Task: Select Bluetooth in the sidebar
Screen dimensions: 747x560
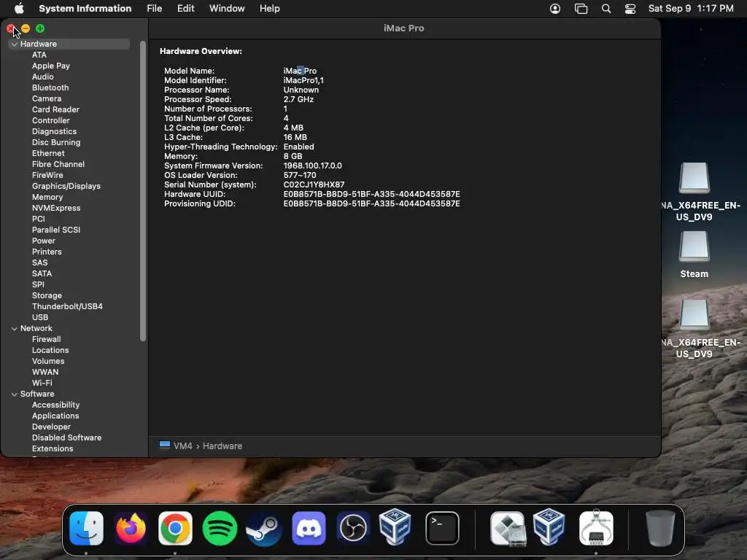Action: click(x=50, y=87)
